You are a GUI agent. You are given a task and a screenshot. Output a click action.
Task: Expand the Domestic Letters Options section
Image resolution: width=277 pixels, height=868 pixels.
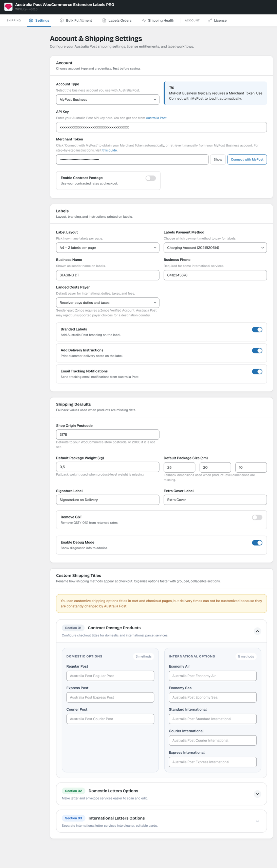pos(257,794)
